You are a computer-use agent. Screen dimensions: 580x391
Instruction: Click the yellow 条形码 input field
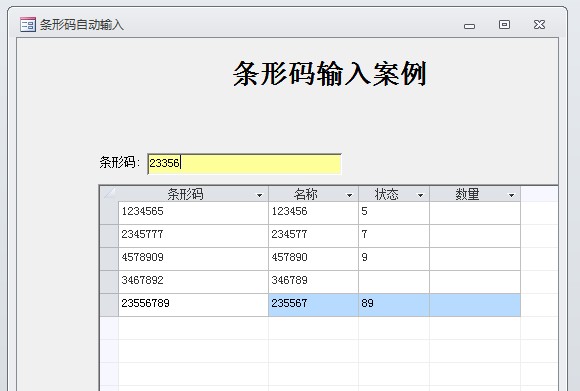click(x=244, y=164)
